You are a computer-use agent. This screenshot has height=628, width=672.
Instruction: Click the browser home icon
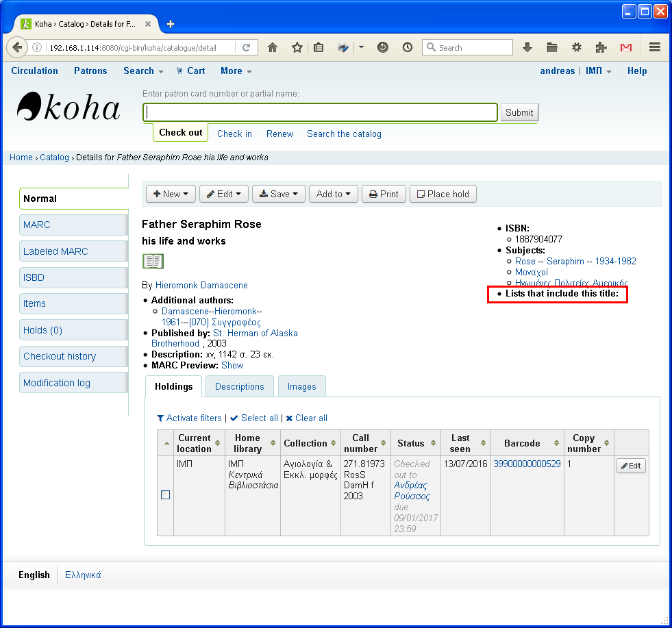(273, 48)
